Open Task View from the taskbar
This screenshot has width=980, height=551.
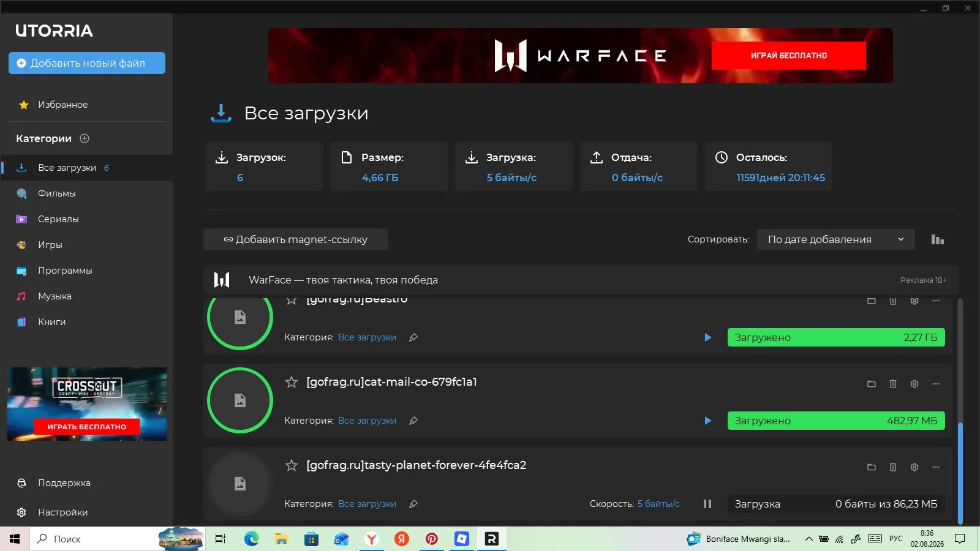[221, 539]
